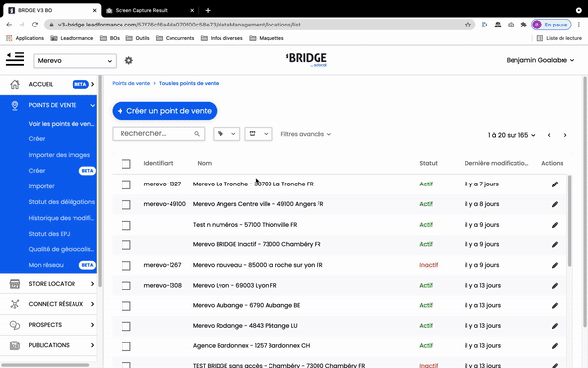
Task: Edit Test n numéros row pencil icon
Action: coord(555,225)
